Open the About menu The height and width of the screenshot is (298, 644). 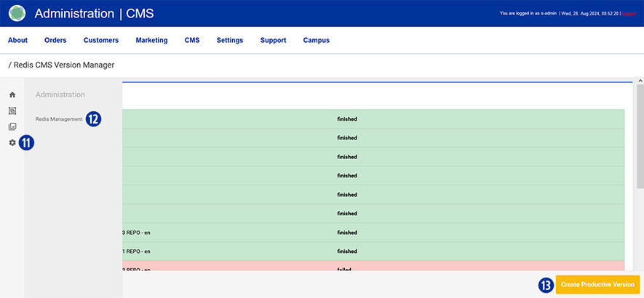(x=17, y=40)
